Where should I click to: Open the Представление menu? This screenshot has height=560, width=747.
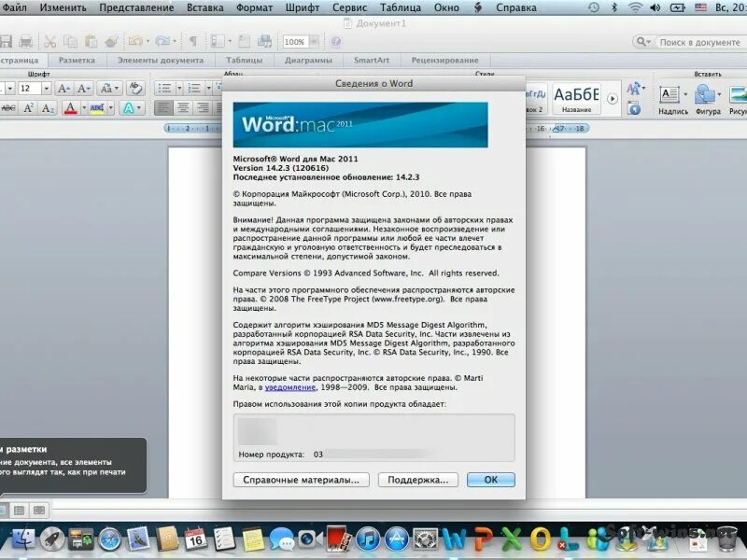point(136,7)
